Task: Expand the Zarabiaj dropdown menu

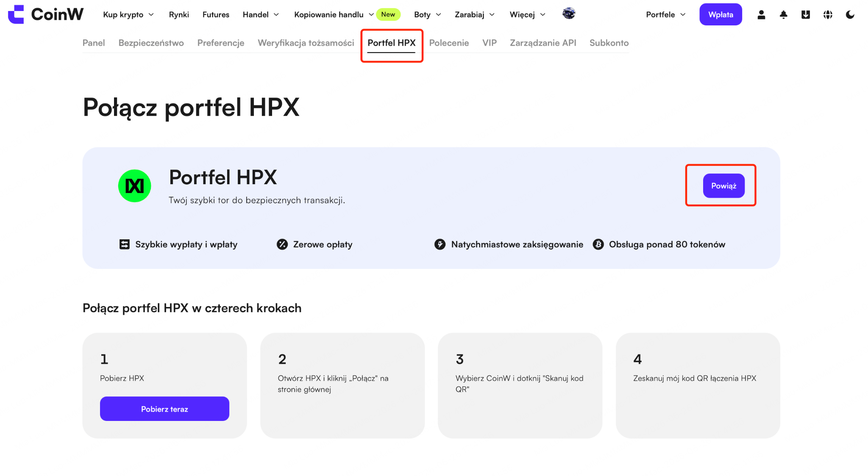Action: click(x=475, y=14)
